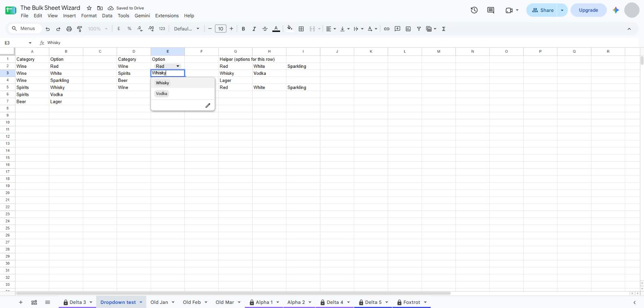Open more number formats 123
The image size is (644, 308).
pos(162,29)
